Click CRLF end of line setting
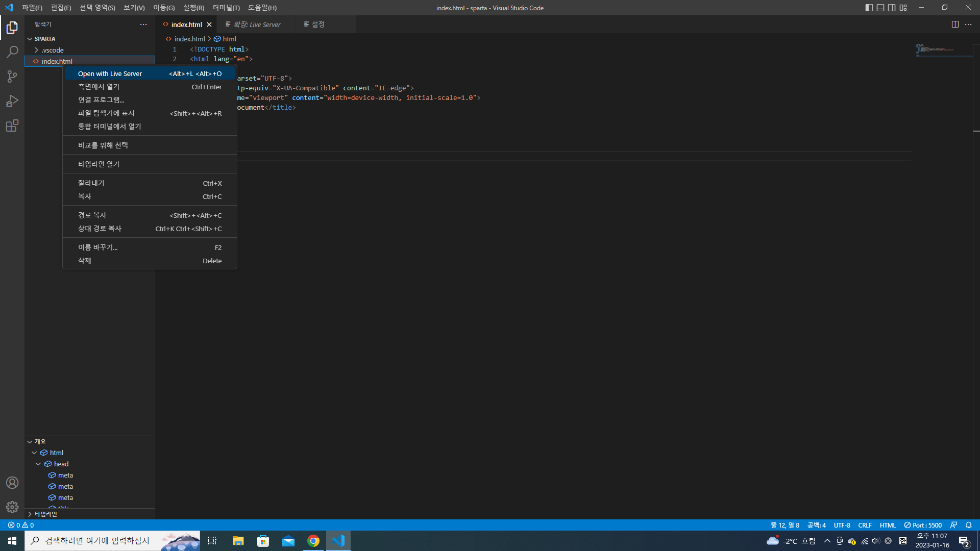Viewport: 980px width, 551px height. (x=865, y=525)
